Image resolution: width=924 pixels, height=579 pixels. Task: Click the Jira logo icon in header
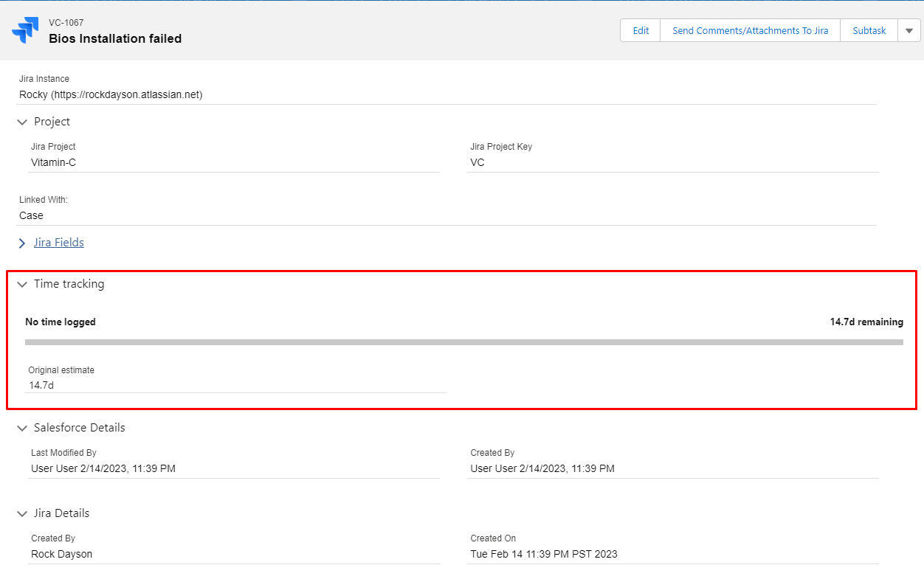click(25, 30)
